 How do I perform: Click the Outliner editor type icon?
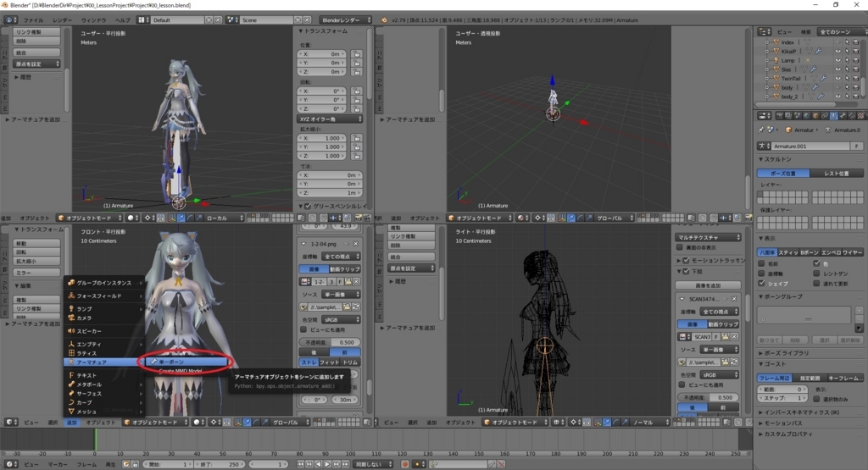pyautogui.click(x=765, y=32)
